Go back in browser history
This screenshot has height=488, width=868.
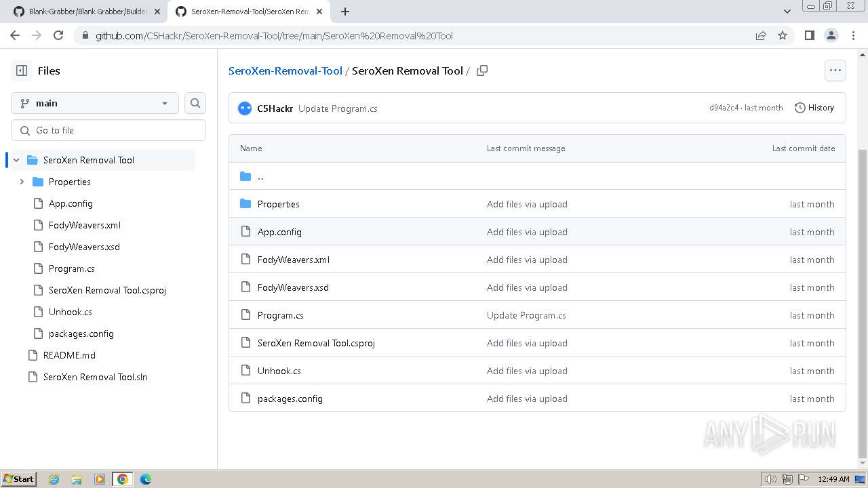pyautogui.click(x=15, y=35)
